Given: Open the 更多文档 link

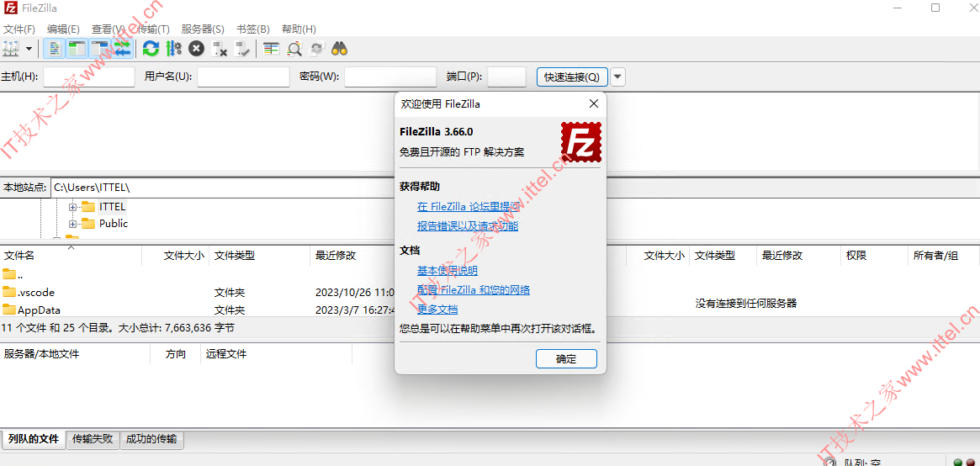Looking at the screenshot, I should click(437, 310).
